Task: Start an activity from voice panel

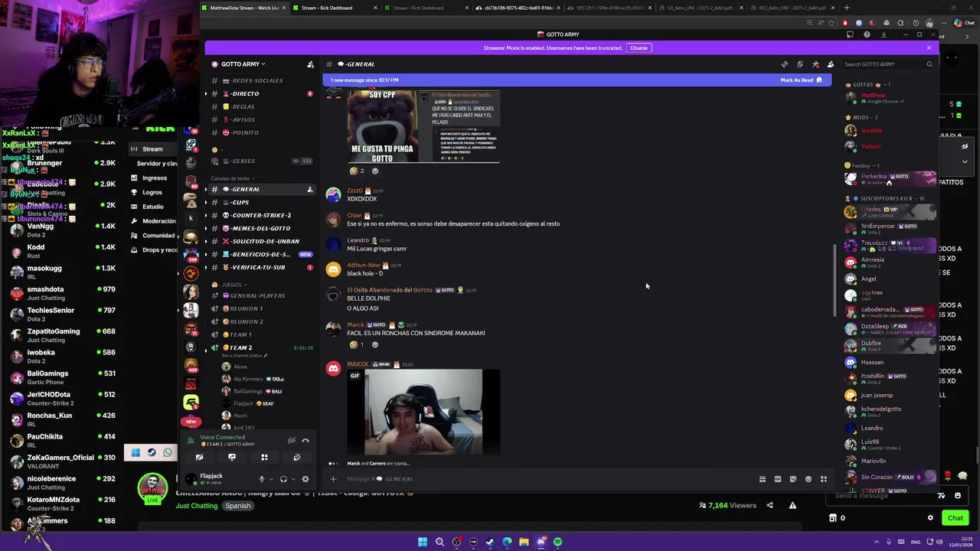Action: [x=264, y=457]
